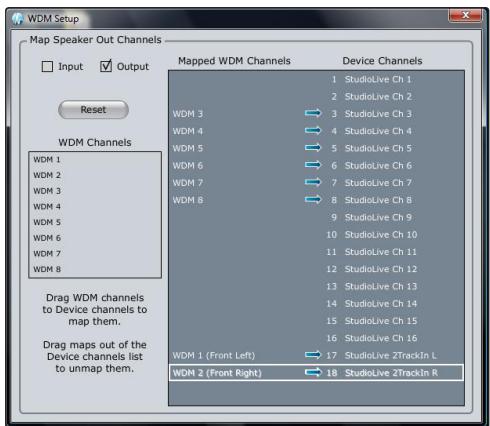Click StudioLive 2TrackIn L device channel

pyautogui.click(x=391, y=356)
